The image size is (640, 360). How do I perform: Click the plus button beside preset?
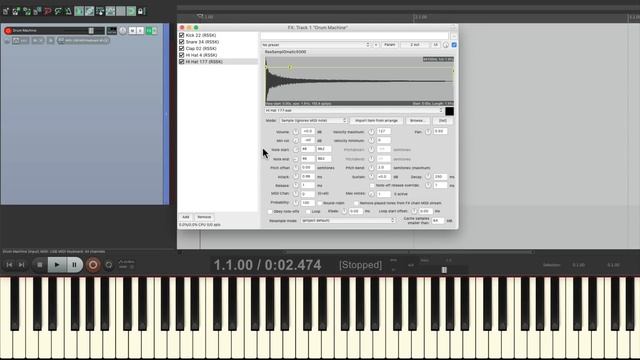coord(376,45)
